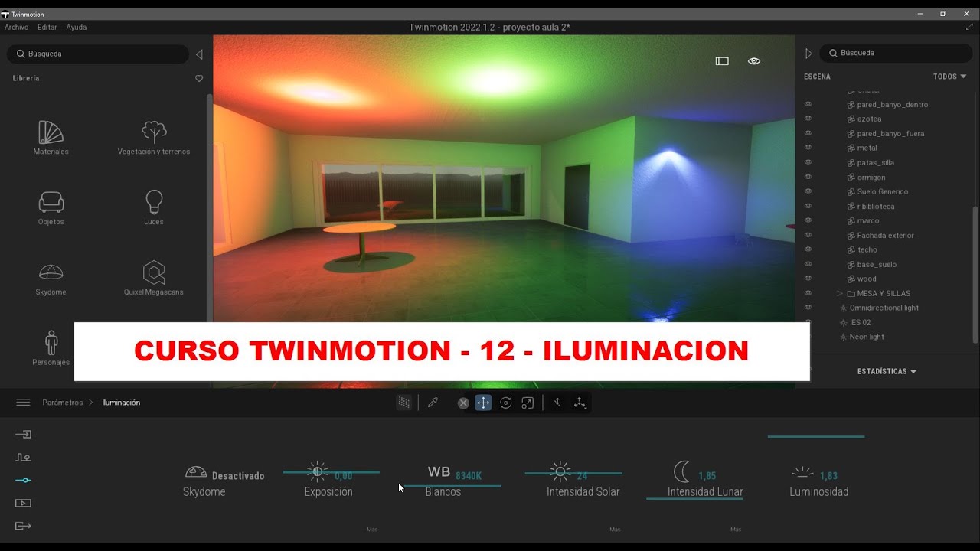Open the axis orientation tool icon

pos(580,403)
